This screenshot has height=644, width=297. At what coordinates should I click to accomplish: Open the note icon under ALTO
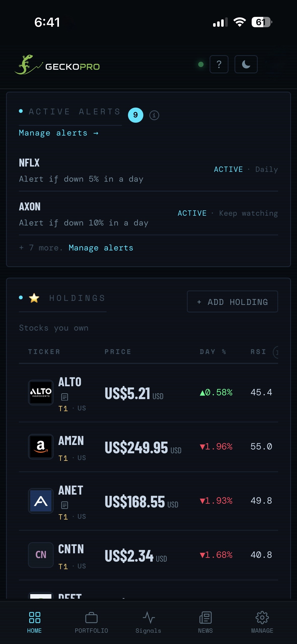[x=64, y=397]
